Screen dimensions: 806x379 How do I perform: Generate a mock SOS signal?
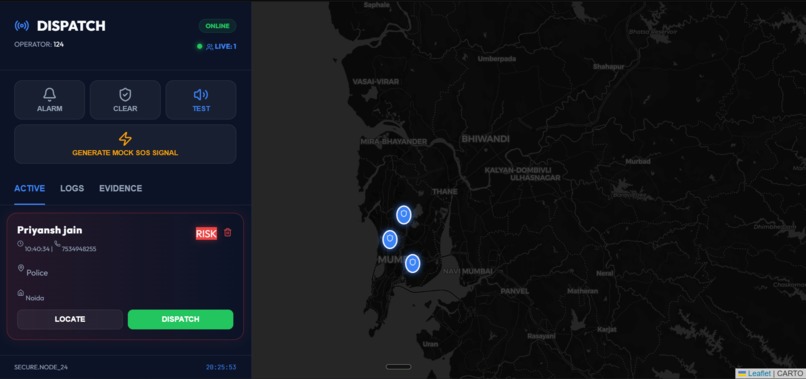click(x=125, y=144)
